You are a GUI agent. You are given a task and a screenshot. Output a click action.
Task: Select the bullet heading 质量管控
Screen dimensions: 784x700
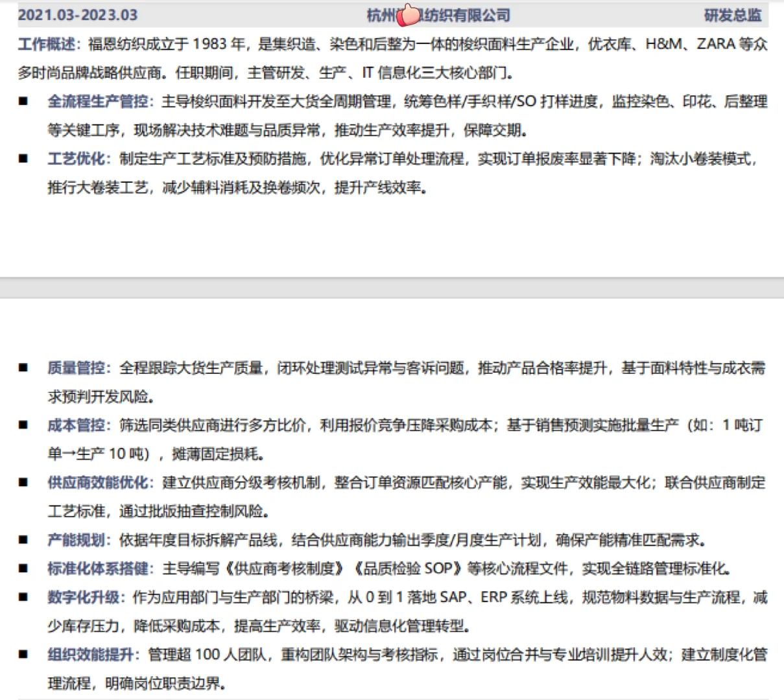(77, 368)
